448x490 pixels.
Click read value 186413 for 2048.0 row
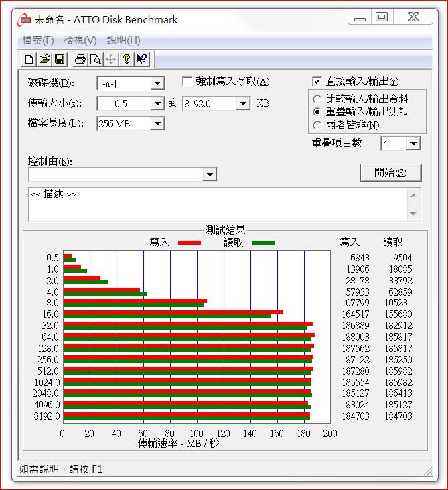pyautogui.click(x=398, y=393)
